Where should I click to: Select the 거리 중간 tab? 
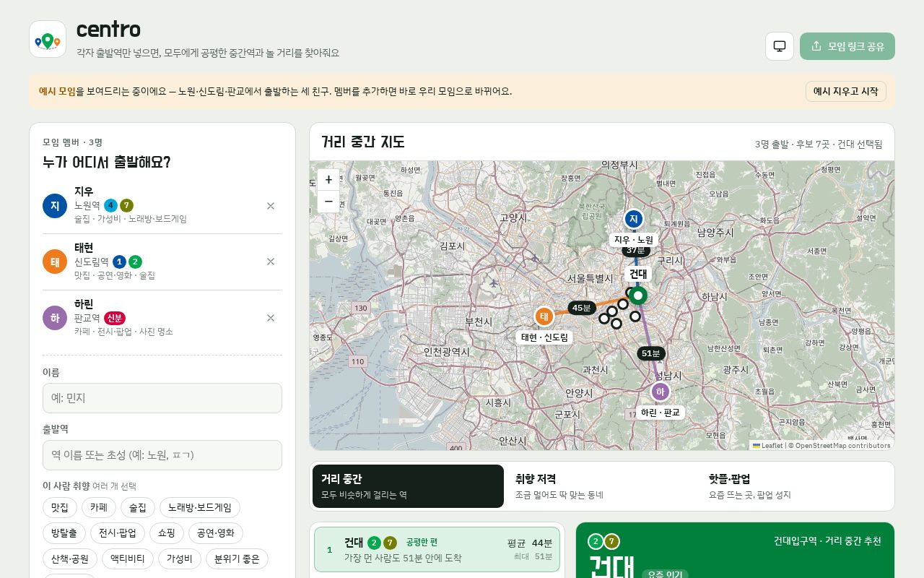pos(408,486)
